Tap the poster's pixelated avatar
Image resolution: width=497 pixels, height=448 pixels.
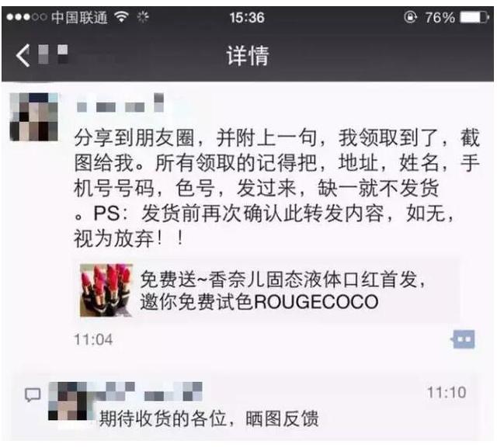pos(34,116)
